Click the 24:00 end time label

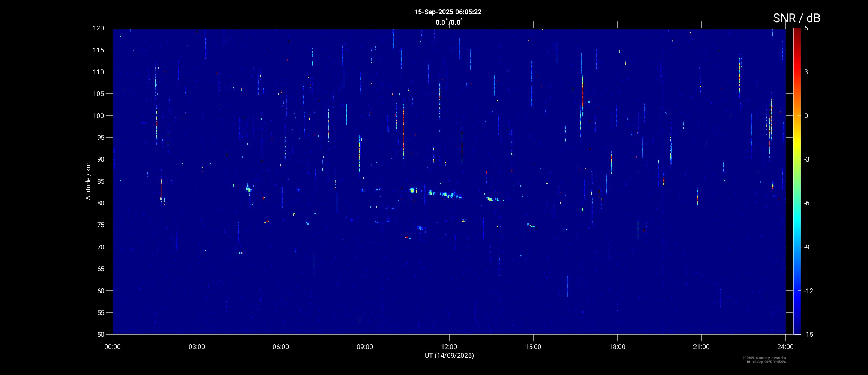click(785, 347)
